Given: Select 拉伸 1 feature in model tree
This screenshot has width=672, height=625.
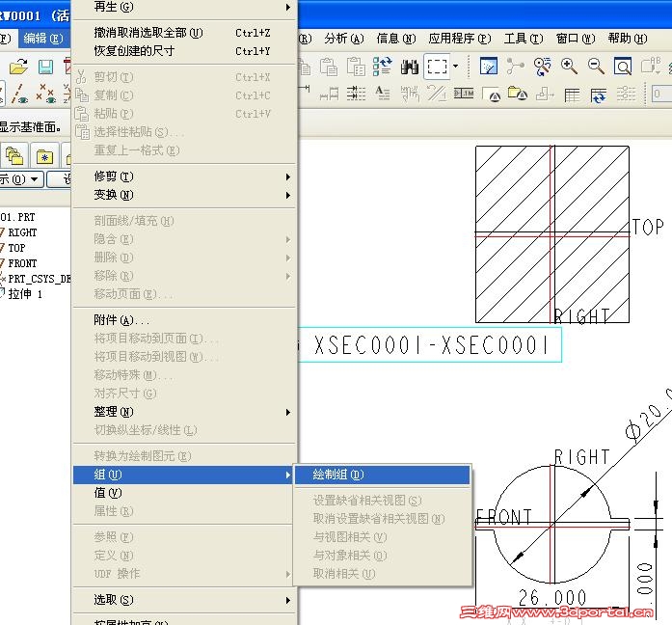Looking at the screenshot, I should [25, 294].
